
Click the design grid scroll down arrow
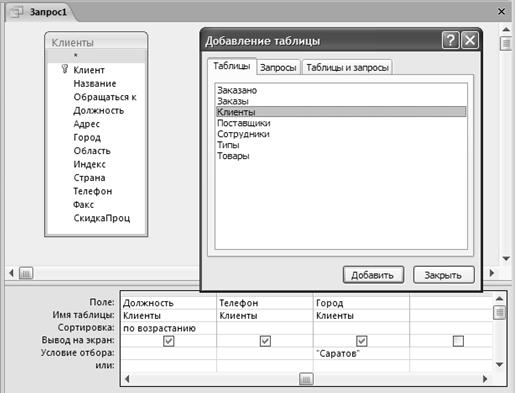(499, 365)
